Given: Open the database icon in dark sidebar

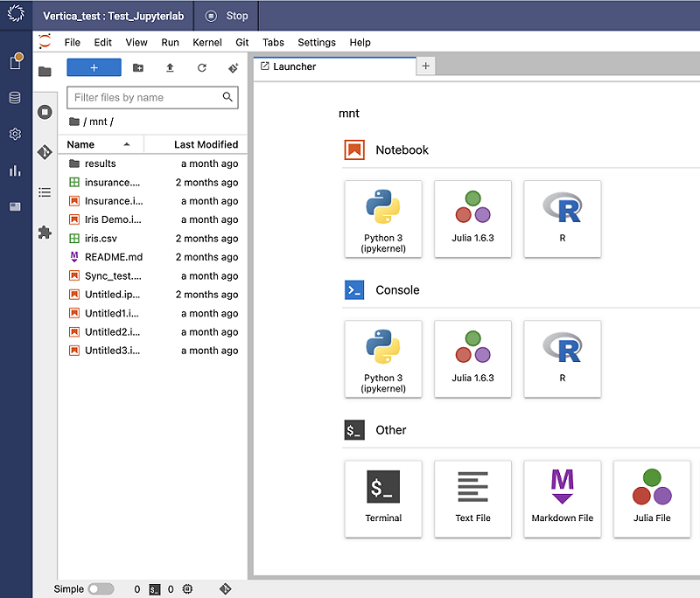Looking at the screenshot, I should (15, 98).
